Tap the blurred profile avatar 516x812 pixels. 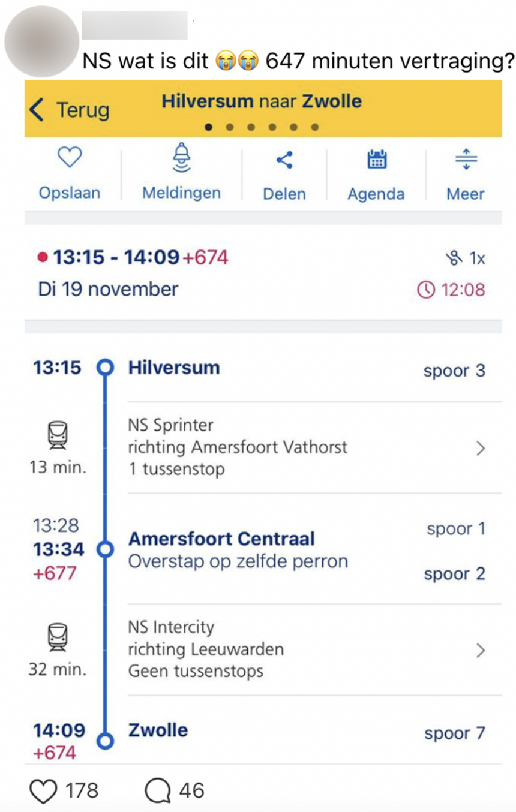[x=41, y=41]
